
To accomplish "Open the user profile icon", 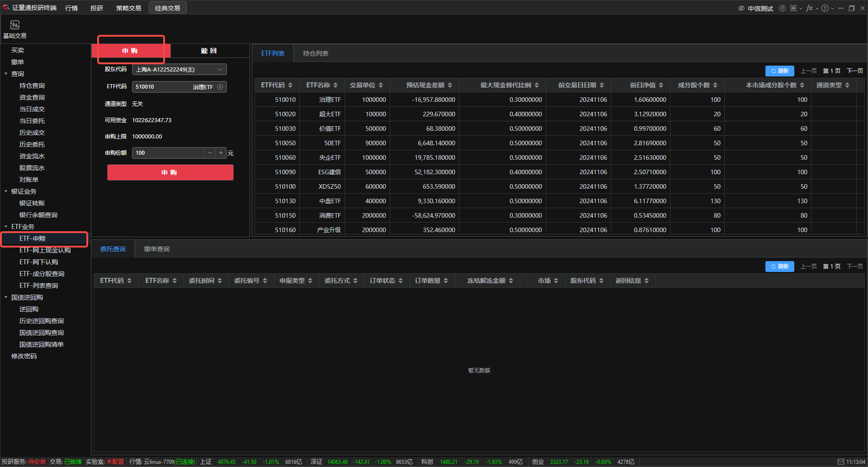I will tap(783, 8).
